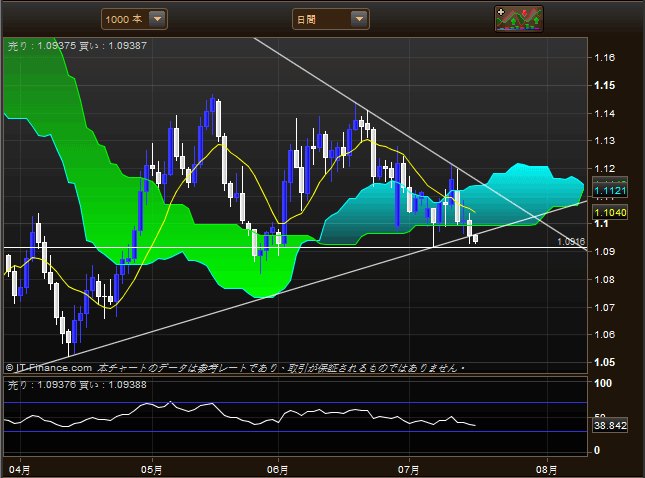Click the 1.09 price axis label

click(x=605, y=251)
